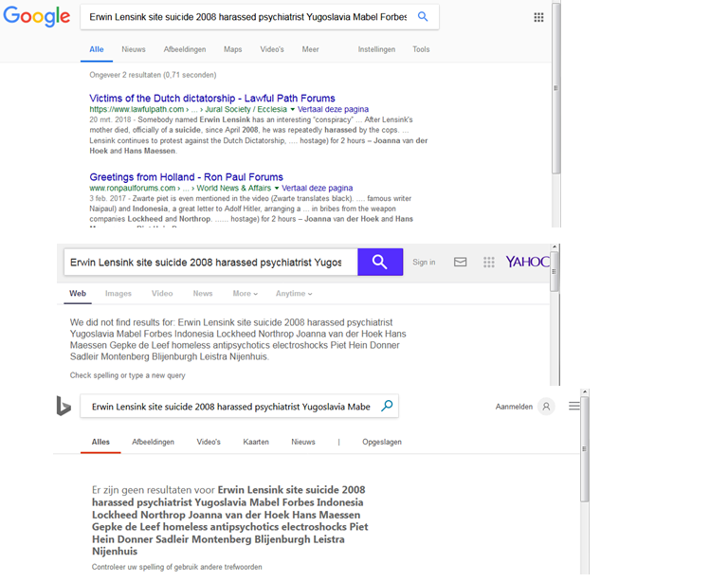Image resolution: width=728 pixels, height=582 pixels.
Task: Click the Yahoo scrollbar up arrow
Action: tap(554, 246)
